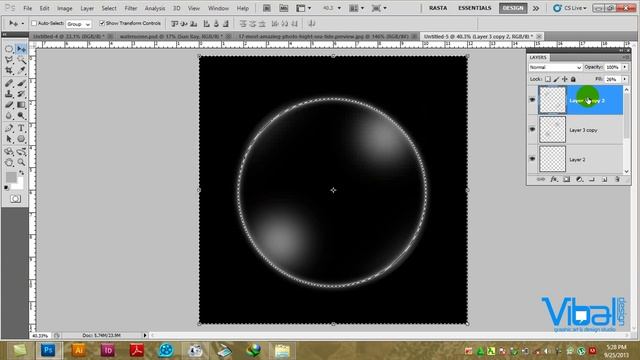Viewport: 640px width, 360px height.
Task: Create a new layer
Action: tap(604, 180)
